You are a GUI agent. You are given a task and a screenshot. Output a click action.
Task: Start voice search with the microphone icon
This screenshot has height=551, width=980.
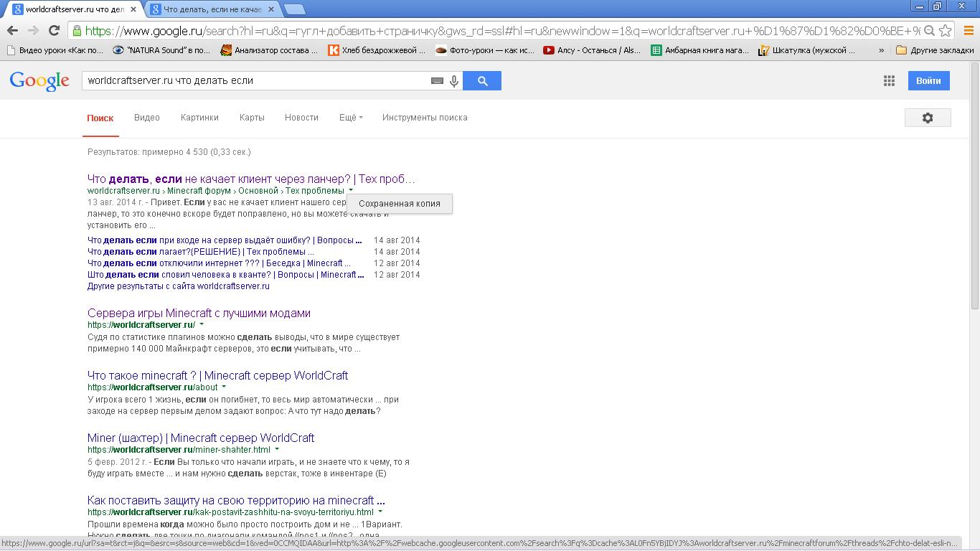[454, 81]
